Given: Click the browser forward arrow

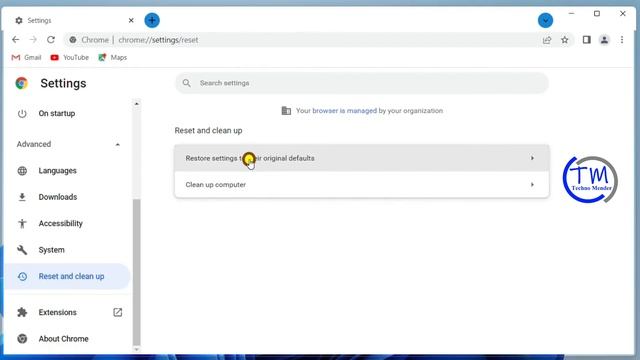Looking at the screenshot, I should pyautogui.click(x=33, y=40).
